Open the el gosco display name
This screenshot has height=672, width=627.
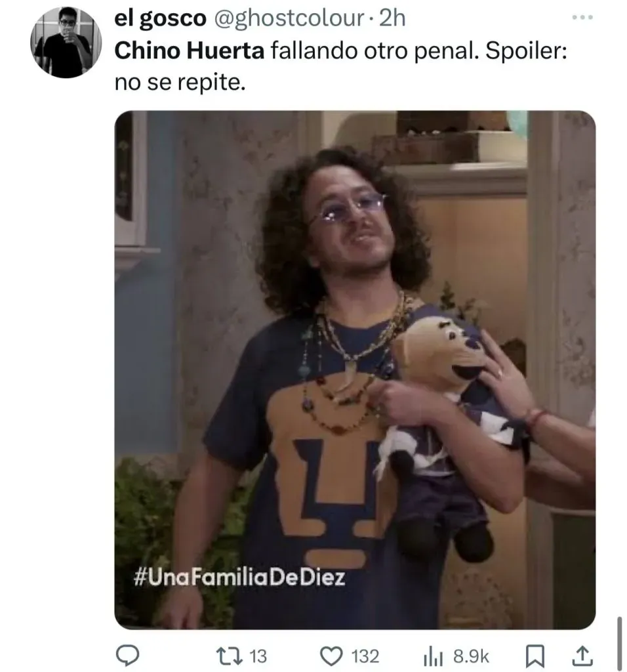(160, 18)
